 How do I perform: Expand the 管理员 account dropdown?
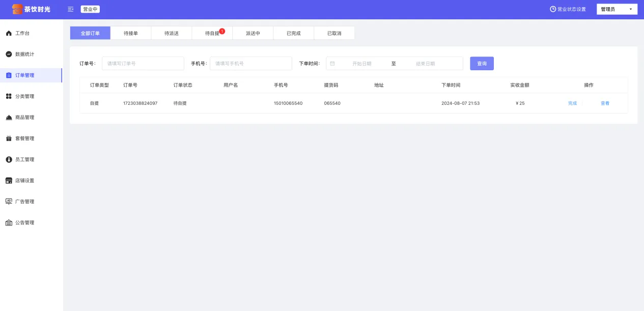click(x=617, y=9)
